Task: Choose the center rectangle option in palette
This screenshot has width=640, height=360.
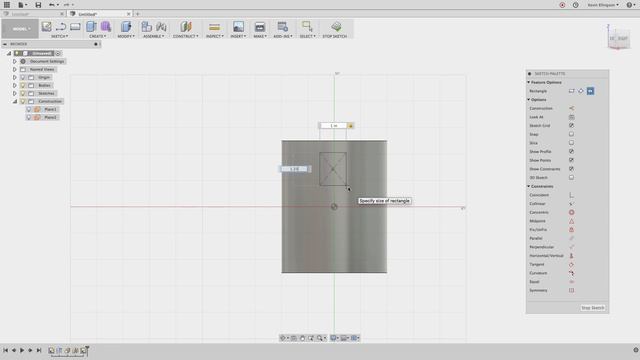Action: [591, 91]
